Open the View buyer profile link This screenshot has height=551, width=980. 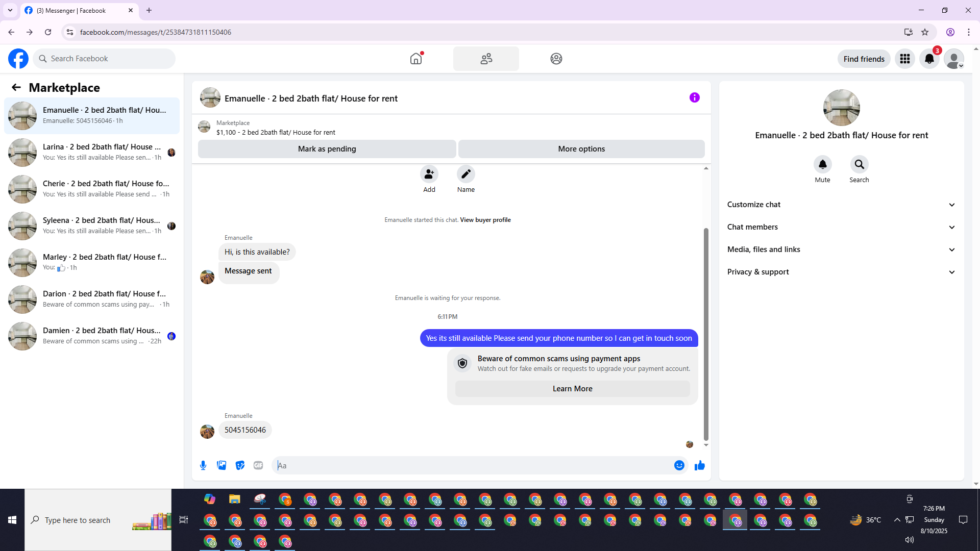(485, 220)
